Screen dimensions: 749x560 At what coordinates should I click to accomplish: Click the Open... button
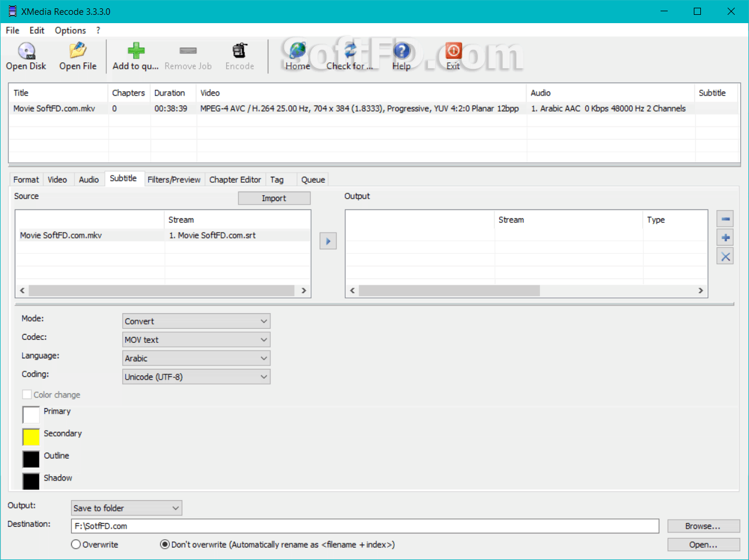[x=703, y=545]
